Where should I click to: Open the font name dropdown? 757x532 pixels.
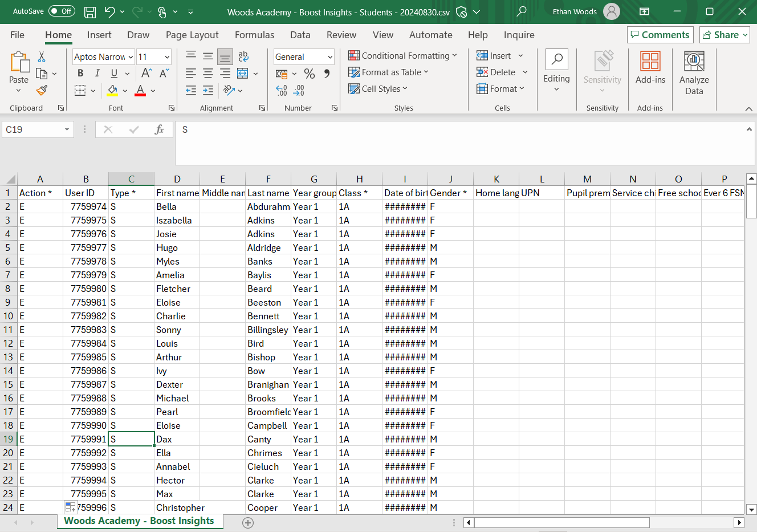[131, 57]
